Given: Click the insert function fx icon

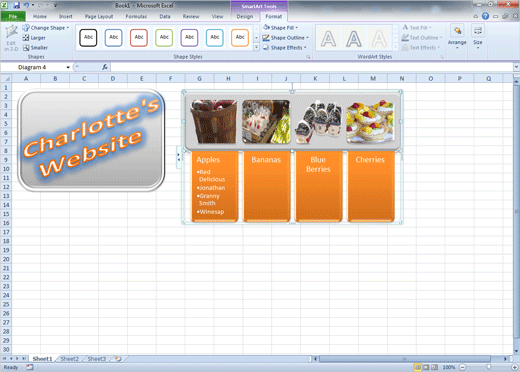Looking at the screenshot, I should 105,67.
